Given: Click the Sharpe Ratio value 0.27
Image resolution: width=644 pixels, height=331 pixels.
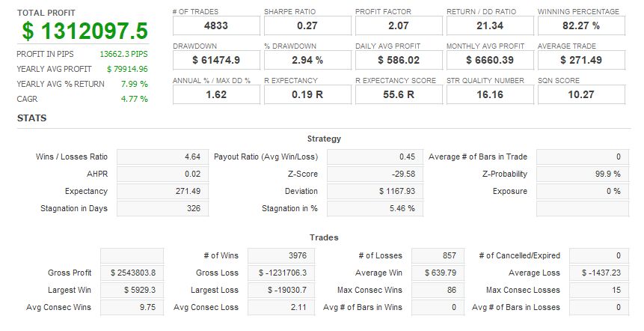Looking at the screenshot, I should [x=306, y=25].
